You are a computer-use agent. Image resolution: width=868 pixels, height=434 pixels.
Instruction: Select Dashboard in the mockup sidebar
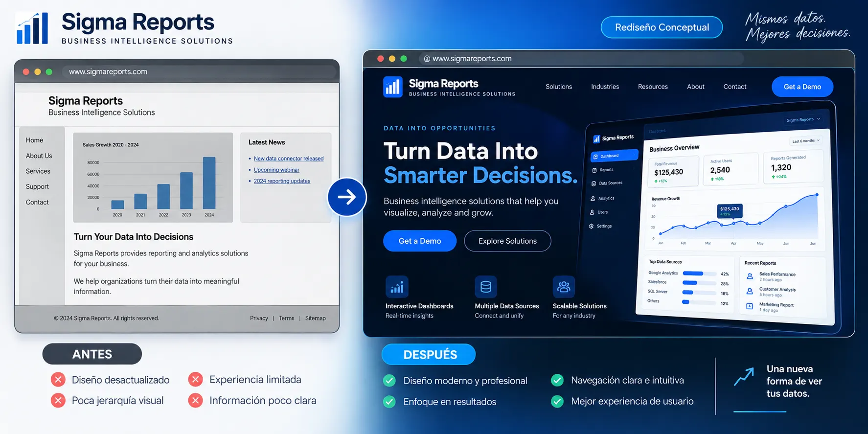click(x=615, y=156)
